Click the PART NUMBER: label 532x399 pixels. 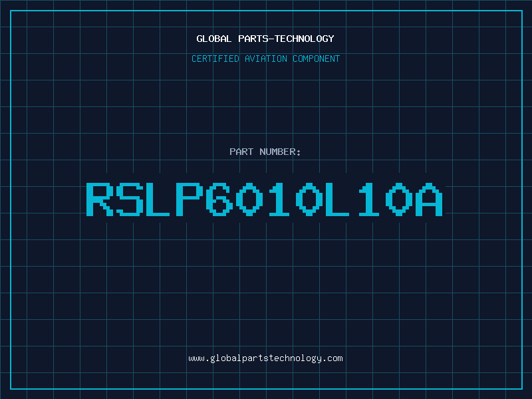click(x=265, y=152)
